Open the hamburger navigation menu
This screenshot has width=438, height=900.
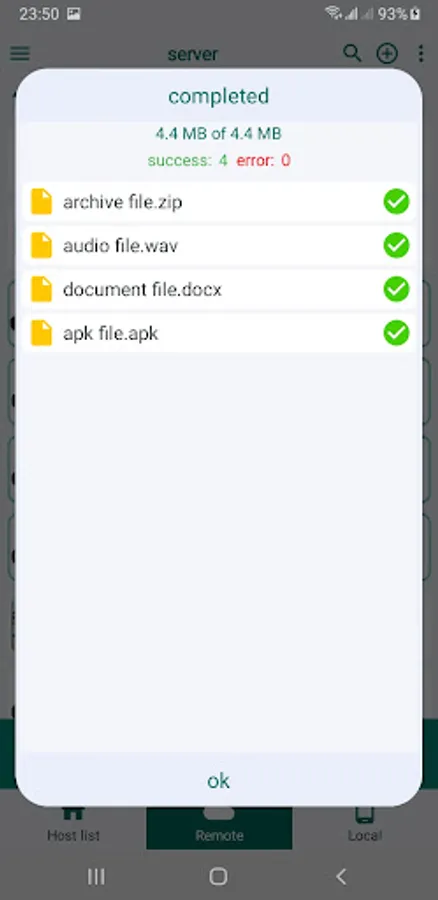click(20, 54)
